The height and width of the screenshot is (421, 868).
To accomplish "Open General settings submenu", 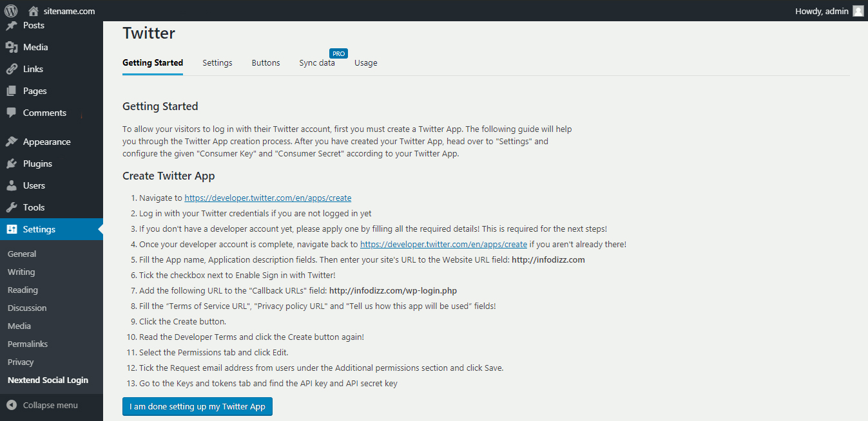I will click(22, 254).
